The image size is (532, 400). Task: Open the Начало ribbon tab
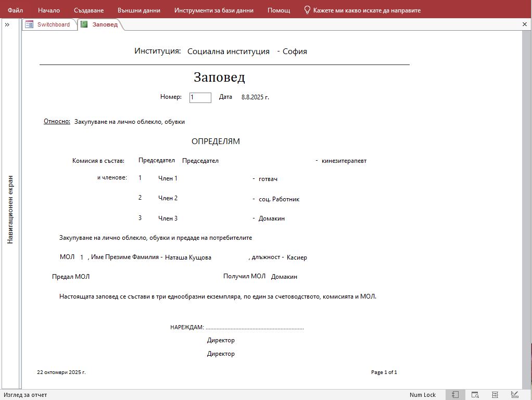pos(49,10)
